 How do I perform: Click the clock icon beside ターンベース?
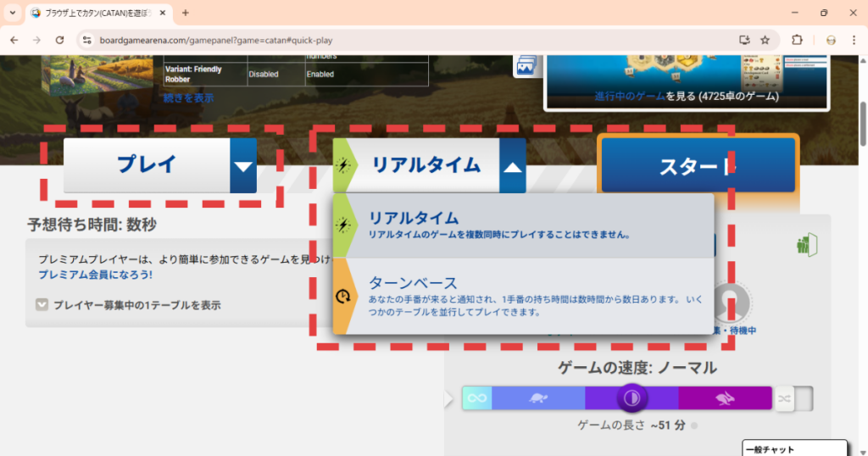[343, 296]
